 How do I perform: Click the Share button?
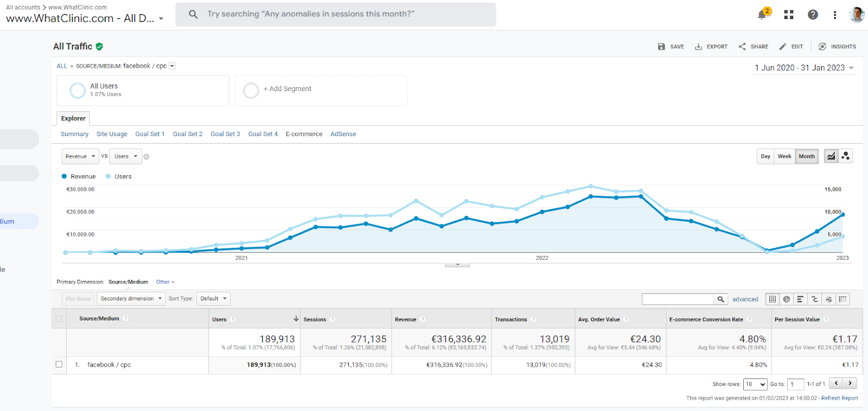(754, 47)
